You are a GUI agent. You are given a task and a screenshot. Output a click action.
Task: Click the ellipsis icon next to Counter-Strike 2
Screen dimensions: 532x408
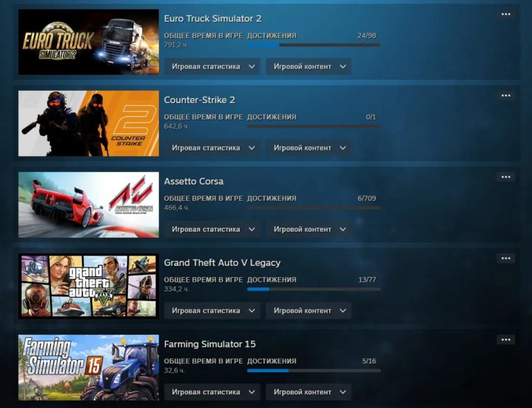[x=505, y=95]
